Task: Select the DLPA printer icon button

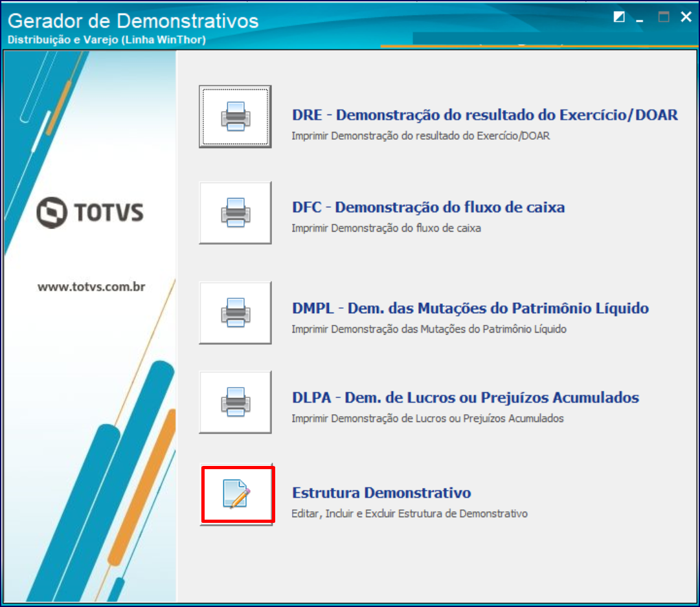Action: (x=235, y=403)
